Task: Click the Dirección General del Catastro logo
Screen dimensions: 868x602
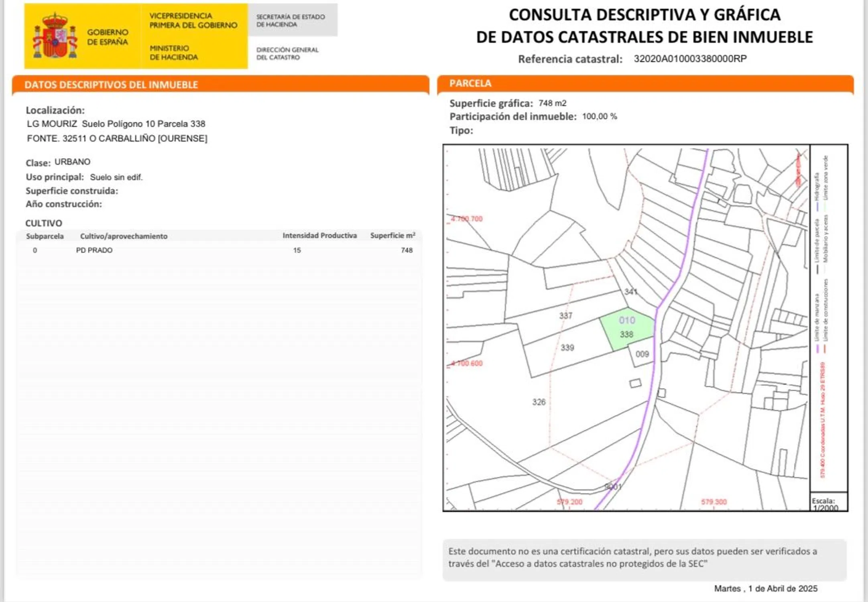Action: tap(287, 53)
